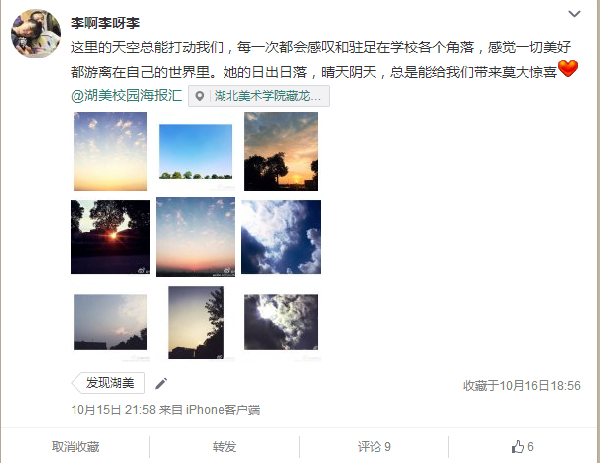Viewport: 600px width, 463px height.
Task: Open the plain blue sky with treeline thumbnail
Action: point(196,152)
